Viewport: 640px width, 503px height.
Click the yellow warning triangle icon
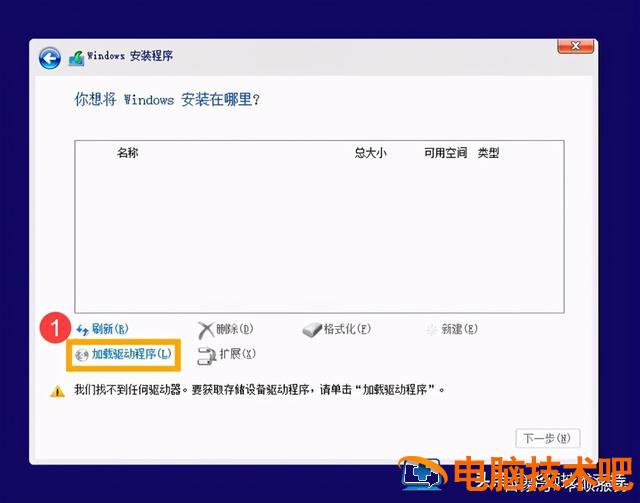click(58, 392)
